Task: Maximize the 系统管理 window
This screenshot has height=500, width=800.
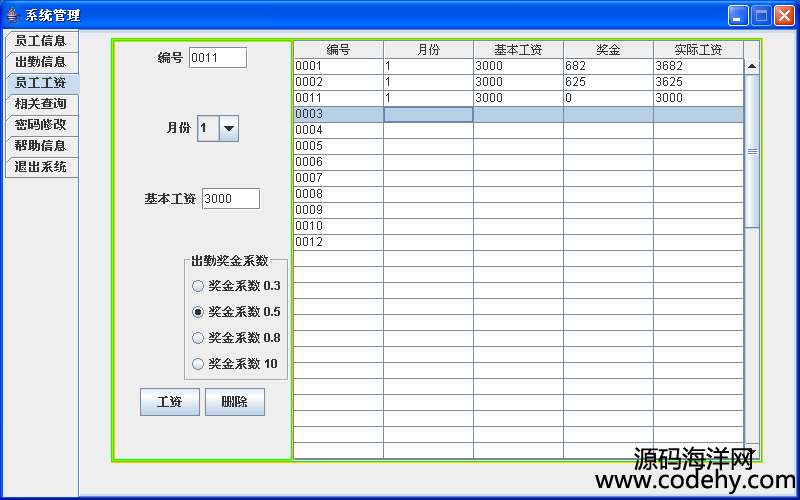Action: point(761,15)
